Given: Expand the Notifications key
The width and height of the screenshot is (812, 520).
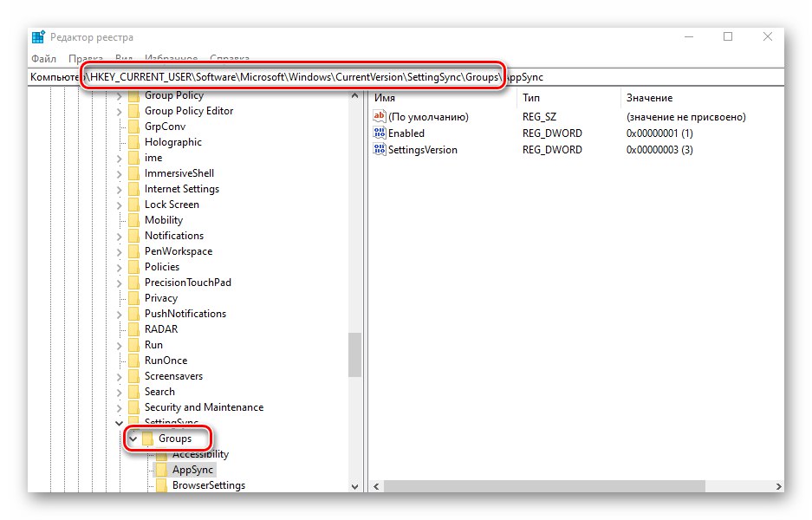Looking at the screenshot, I should coord(119,237).
